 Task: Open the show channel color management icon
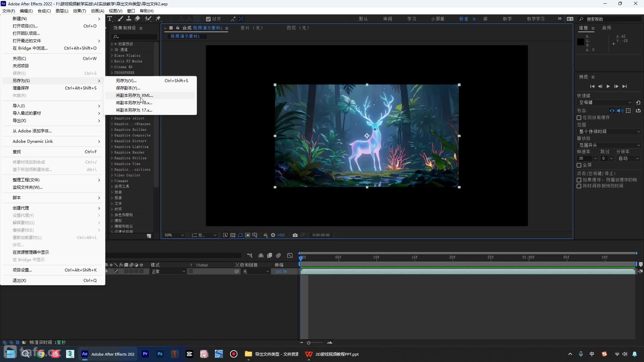[266, 235]
